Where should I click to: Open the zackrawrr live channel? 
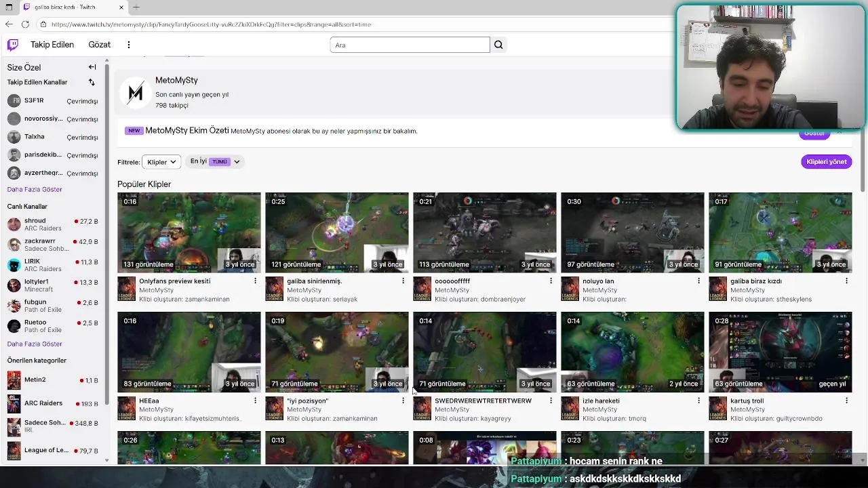coord(54,245)
